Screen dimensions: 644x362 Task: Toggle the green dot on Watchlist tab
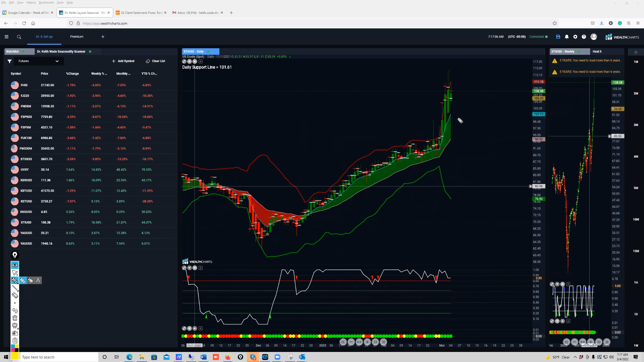(x=23, y=52)
